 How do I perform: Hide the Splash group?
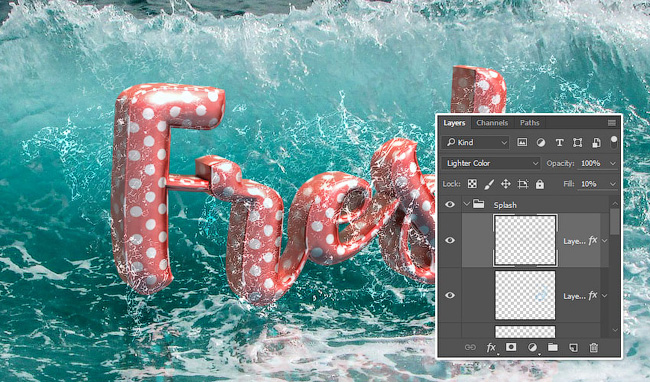point(450,205)
